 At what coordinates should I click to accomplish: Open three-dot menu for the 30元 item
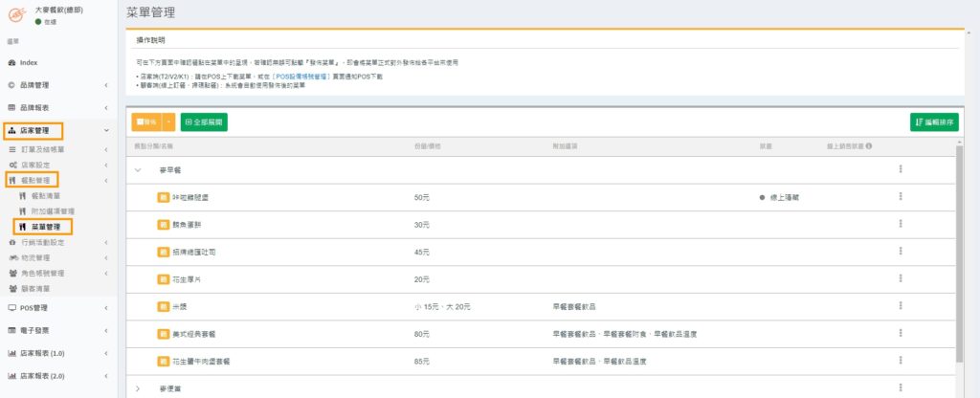(x=900, y=224)
